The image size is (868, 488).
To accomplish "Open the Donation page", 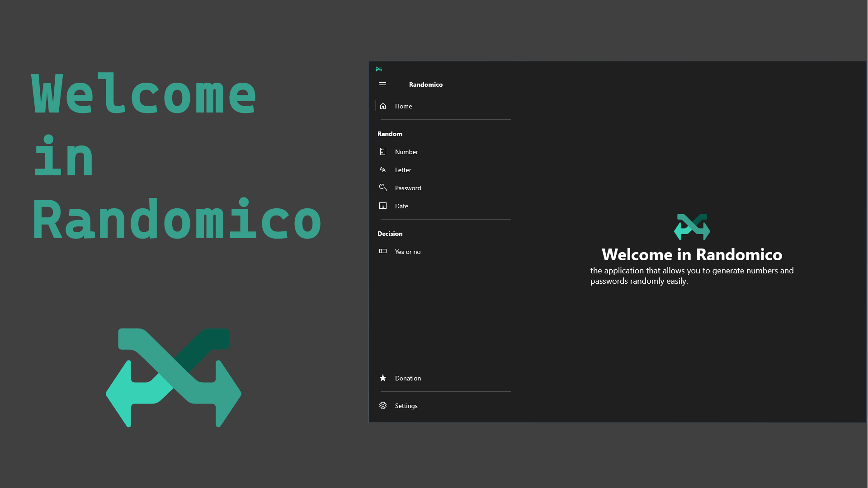I will coord(408,378).
